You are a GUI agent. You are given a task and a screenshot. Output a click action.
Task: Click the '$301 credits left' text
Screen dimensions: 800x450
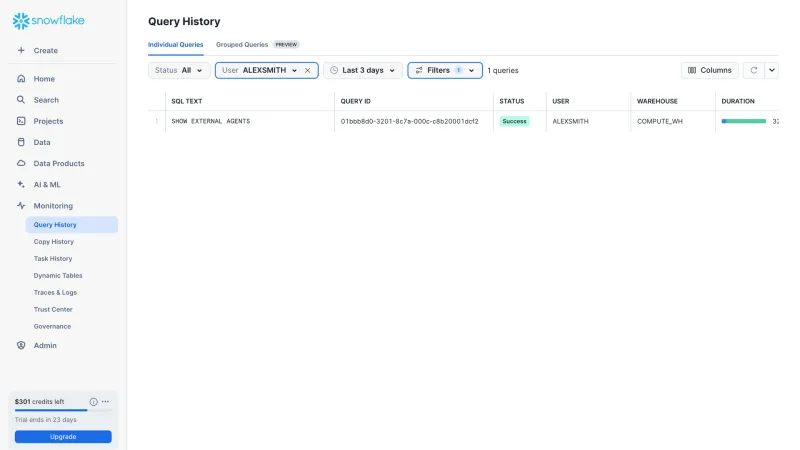pos(39,402)
